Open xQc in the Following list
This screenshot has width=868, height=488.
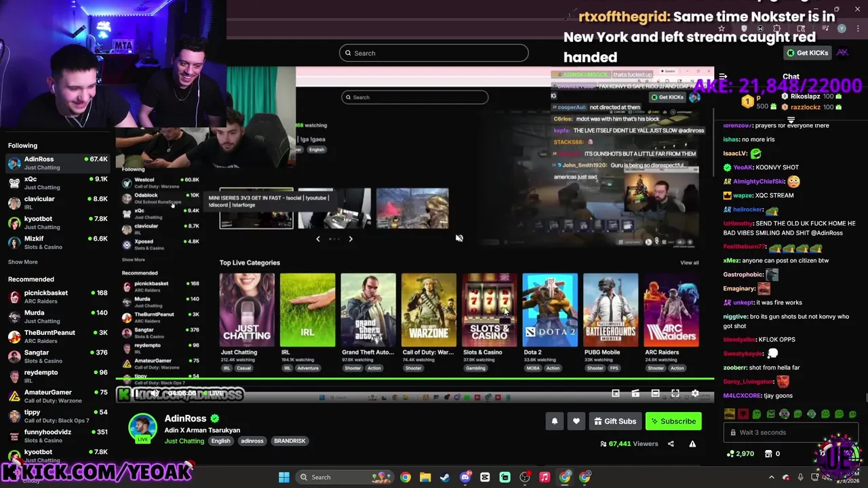pos(58,183)
